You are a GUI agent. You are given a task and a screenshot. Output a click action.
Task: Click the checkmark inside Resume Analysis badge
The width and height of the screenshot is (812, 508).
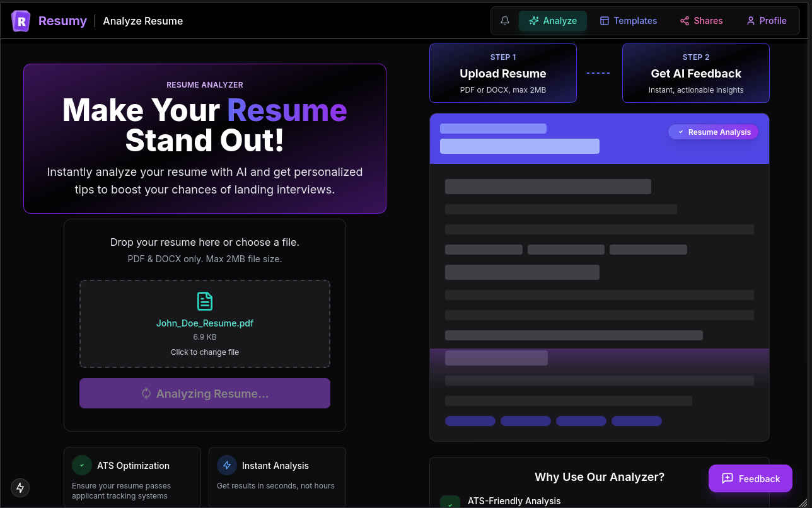680,132
